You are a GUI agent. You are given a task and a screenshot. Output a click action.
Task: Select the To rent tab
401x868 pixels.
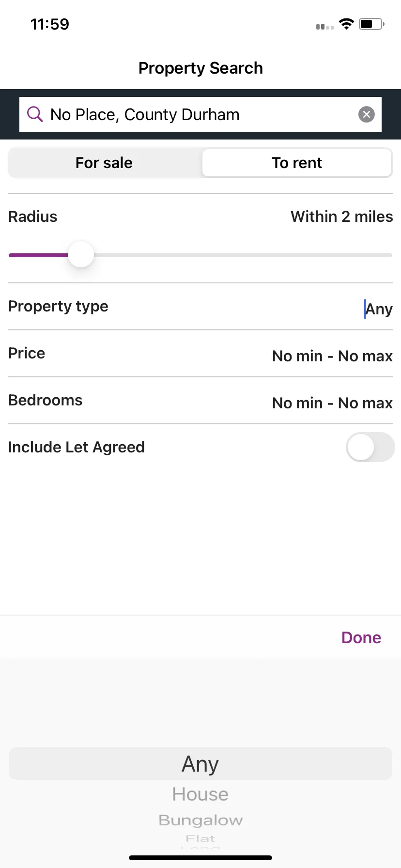click(x=297, y=163)
